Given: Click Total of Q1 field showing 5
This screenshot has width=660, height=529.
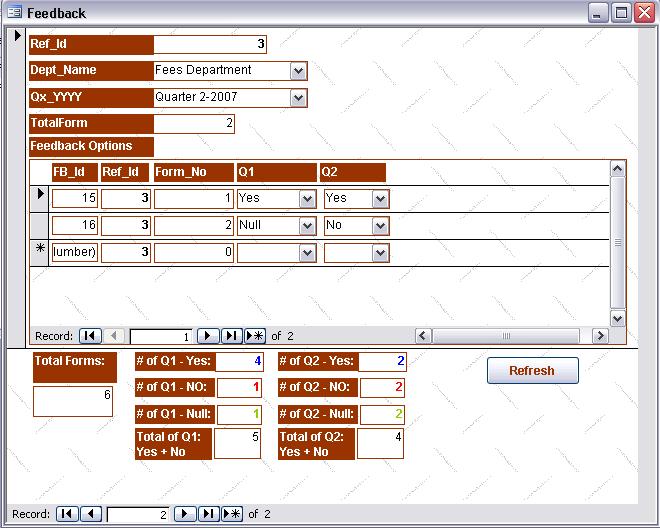Looking at the screenshot, I should pos(237,443).
